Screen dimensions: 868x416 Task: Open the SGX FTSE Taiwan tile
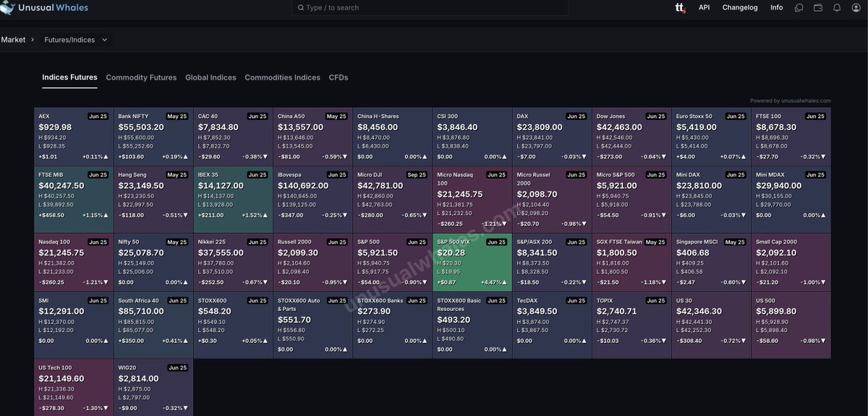tap(632, 263)
